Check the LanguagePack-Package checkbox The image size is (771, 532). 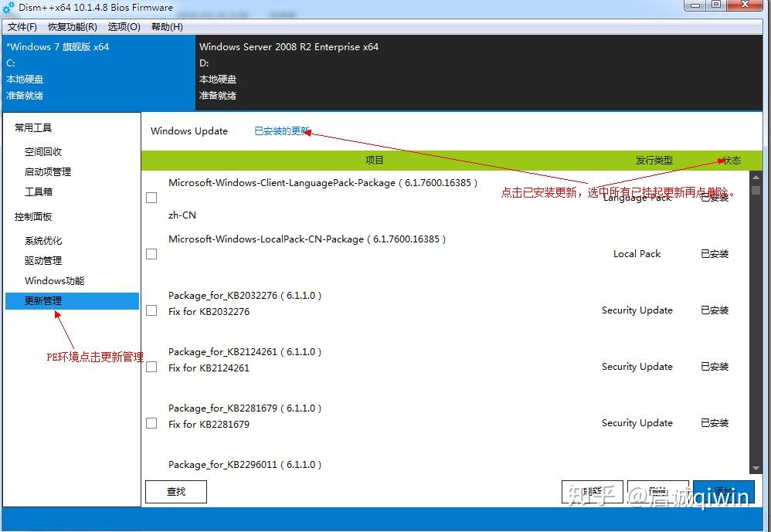[x=151, y=198]
